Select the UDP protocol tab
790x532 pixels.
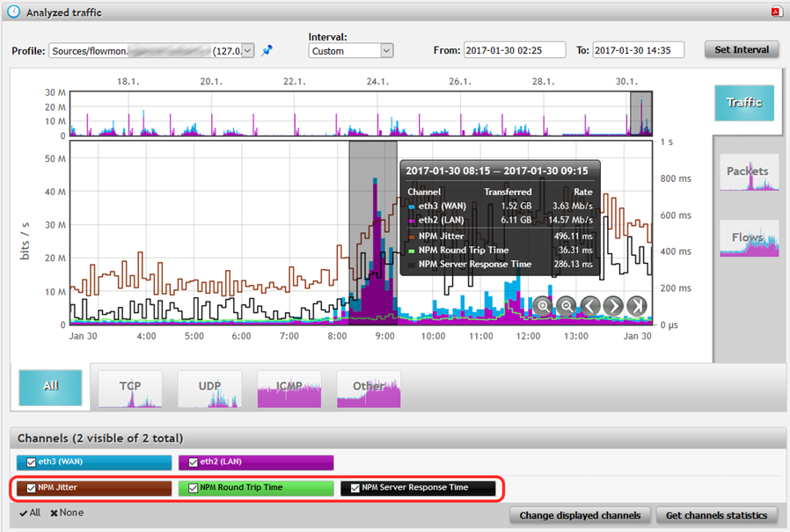tap(209, 389)
